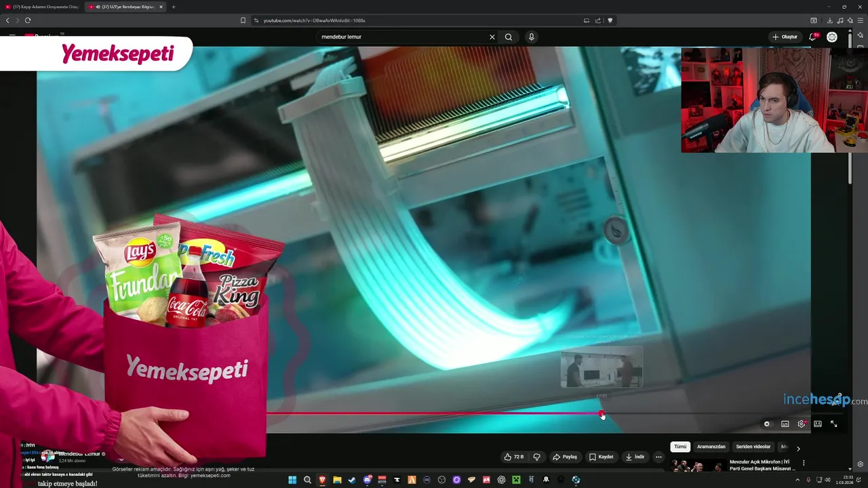Open browser main menu icon

click(861, 20)
